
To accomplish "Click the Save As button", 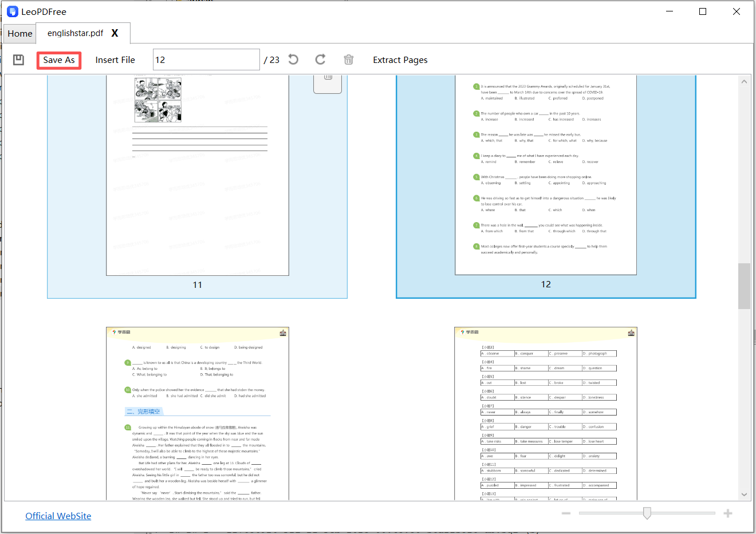I will (58, 60).
